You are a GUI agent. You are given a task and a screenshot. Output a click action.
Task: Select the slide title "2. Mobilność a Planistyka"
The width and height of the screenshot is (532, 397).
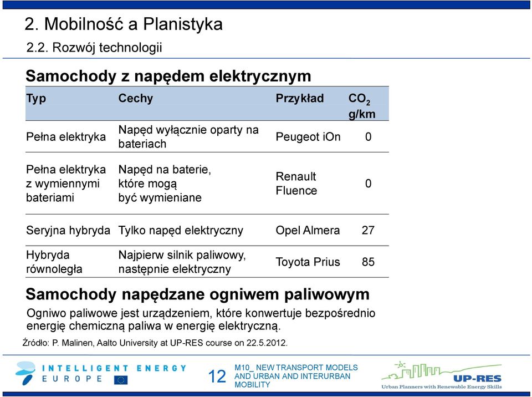[124, 24]
